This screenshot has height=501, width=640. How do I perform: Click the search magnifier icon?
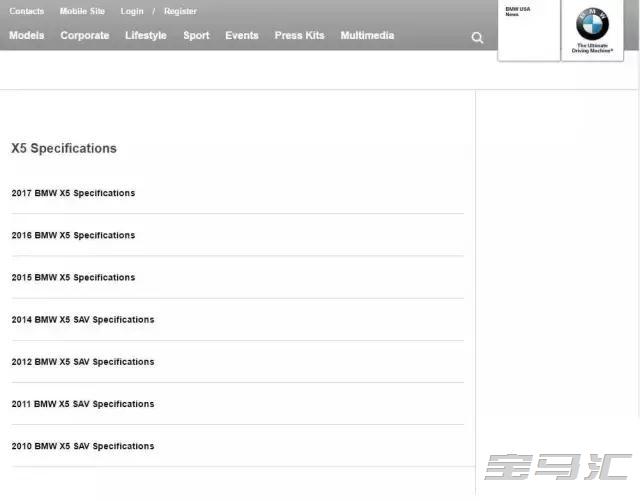477,38
